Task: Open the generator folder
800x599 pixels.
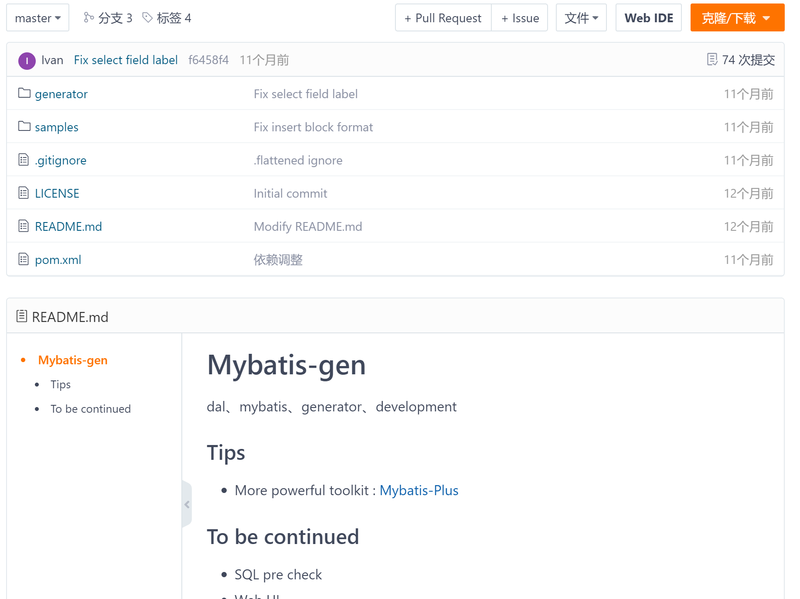Action: [61, 94]
